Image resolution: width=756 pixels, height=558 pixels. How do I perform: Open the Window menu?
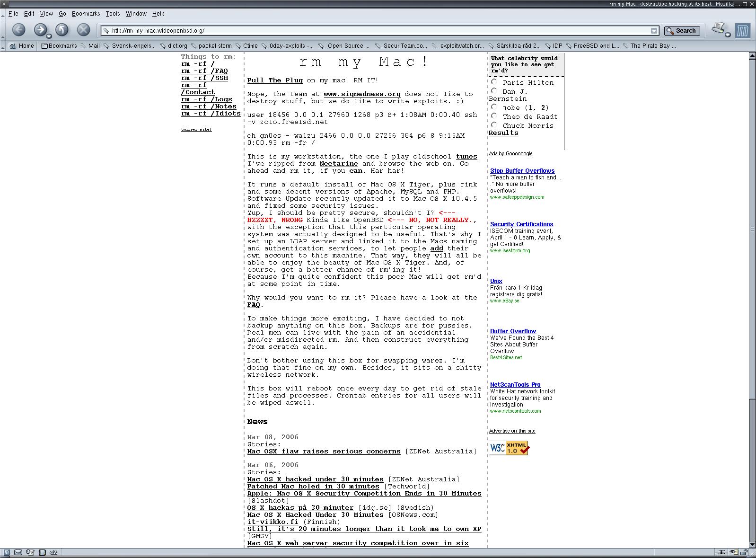coord(136,14)
